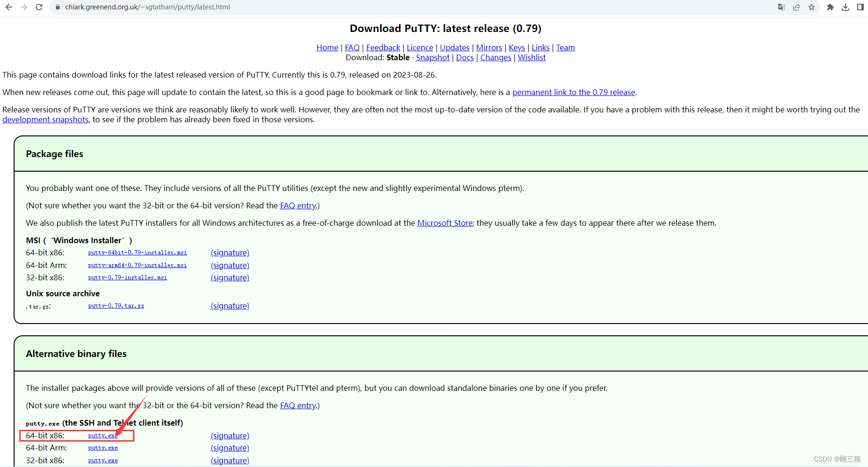Open the Mirrors navigation link

click(489, 47)
